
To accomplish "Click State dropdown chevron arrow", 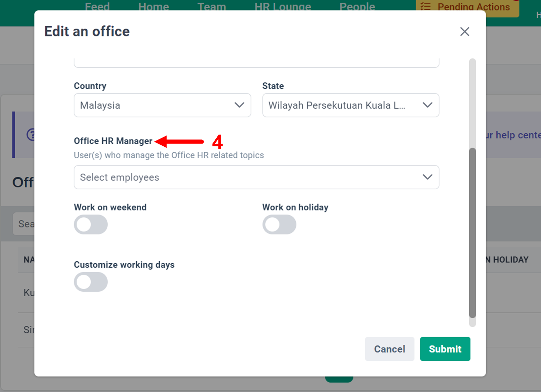I will (427, 105).
